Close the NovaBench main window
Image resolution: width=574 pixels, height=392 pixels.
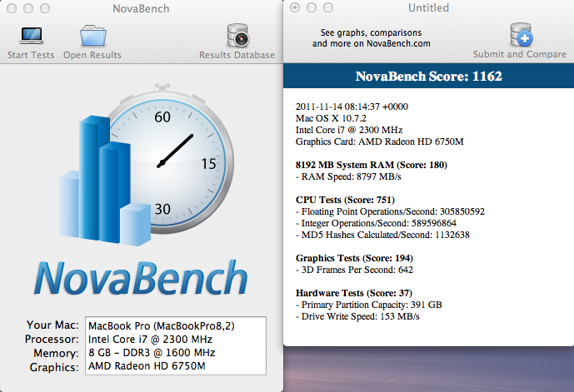[10, 8]
